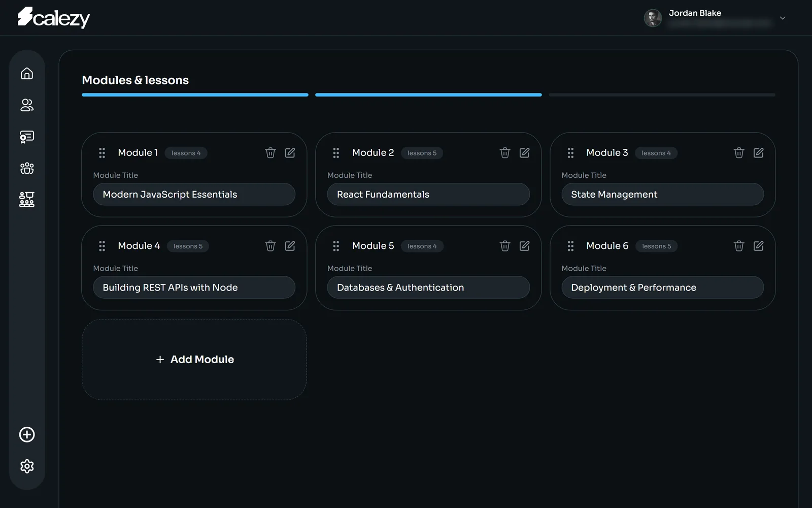
Task: Click Module 5 drag handle dots
Action: [x=336, y=246]
